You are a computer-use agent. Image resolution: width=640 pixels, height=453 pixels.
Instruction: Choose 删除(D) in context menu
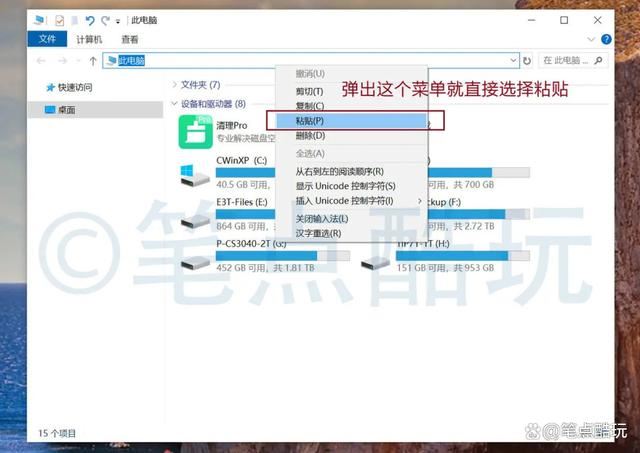351,135
